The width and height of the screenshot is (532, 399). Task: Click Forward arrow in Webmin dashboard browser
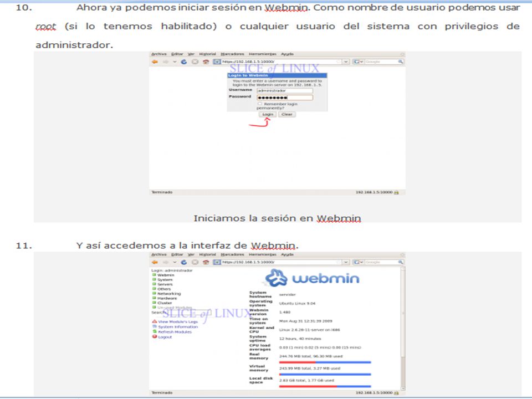tap(166, 262)
